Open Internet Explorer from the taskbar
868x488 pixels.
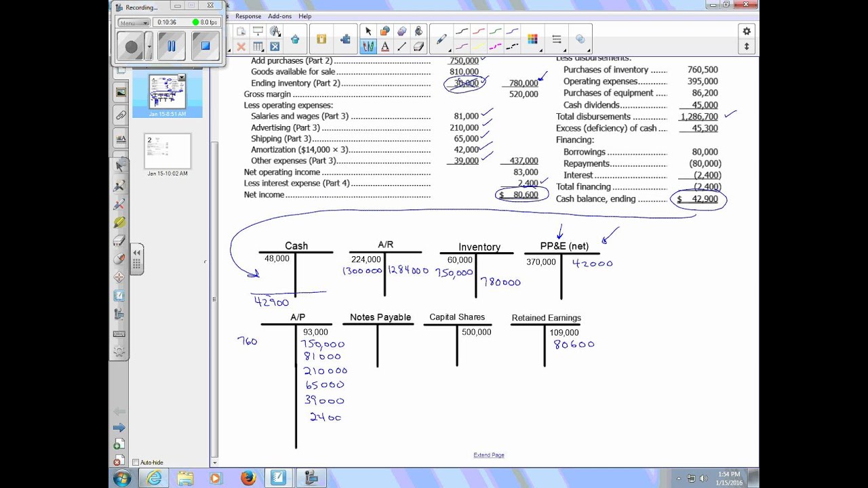tap(154, 478)
